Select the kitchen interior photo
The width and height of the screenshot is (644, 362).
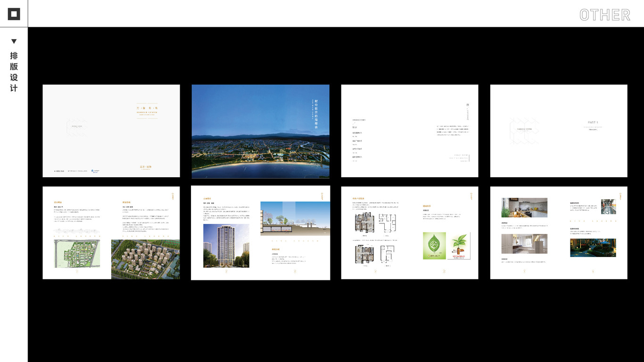[524, 207]
